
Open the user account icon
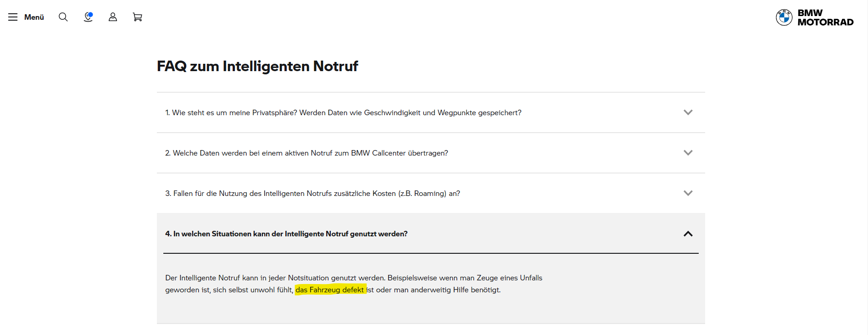pyautogui.click(x=113, y=17)
